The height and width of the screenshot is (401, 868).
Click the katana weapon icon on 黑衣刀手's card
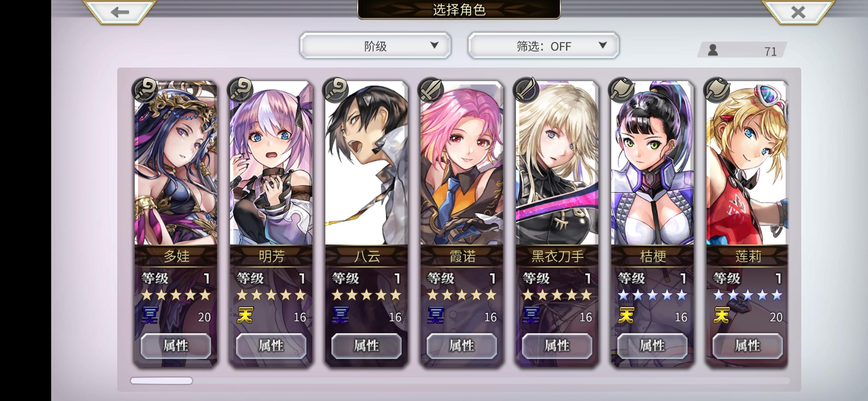(526, 90)
